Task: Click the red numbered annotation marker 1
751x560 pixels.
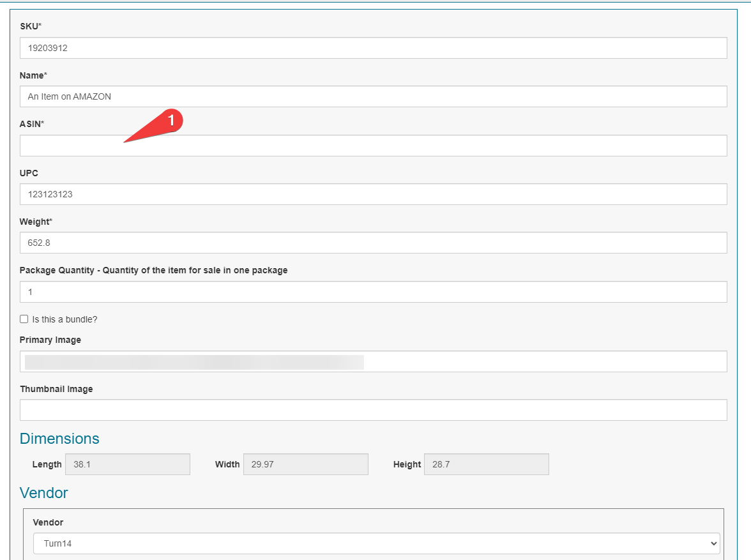Action: coord(171,120)
